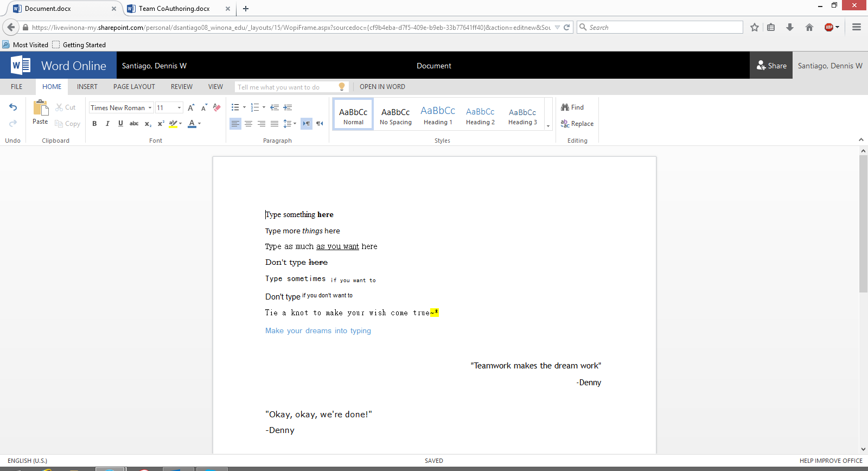Open the text highlight color dropdown arrow
This screenshot has width=868, height=471.
(x=181, y=124)
